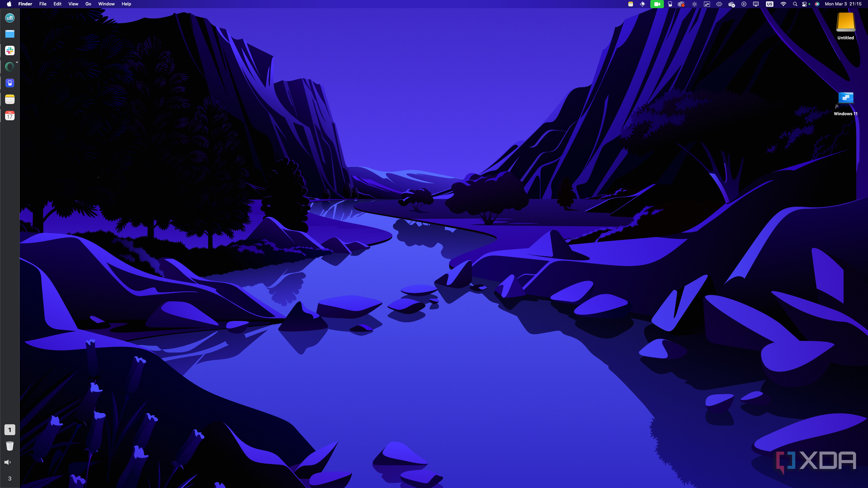Open the Go menu
Image resolution: width=868 pixels, height=488 pixels.
coord(88,4)
